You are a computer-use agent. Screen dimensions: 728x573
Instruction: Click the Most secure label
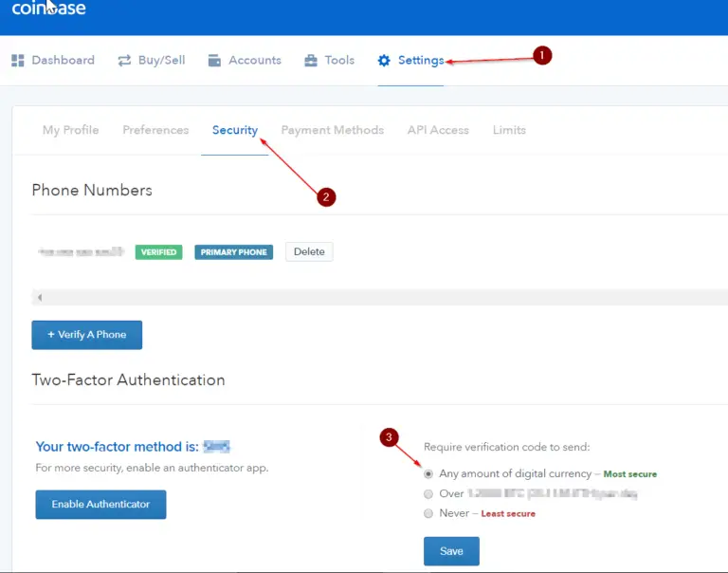click(630, 474)
